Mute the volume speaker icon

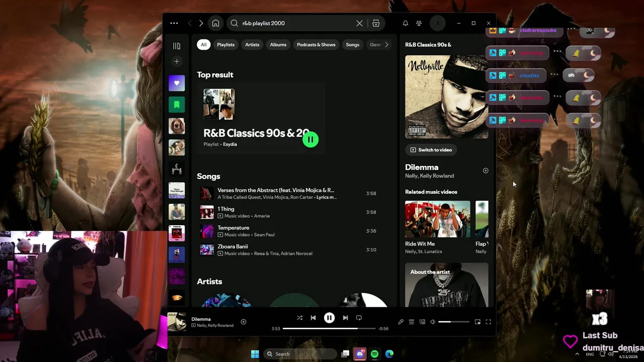pos(433,322)
